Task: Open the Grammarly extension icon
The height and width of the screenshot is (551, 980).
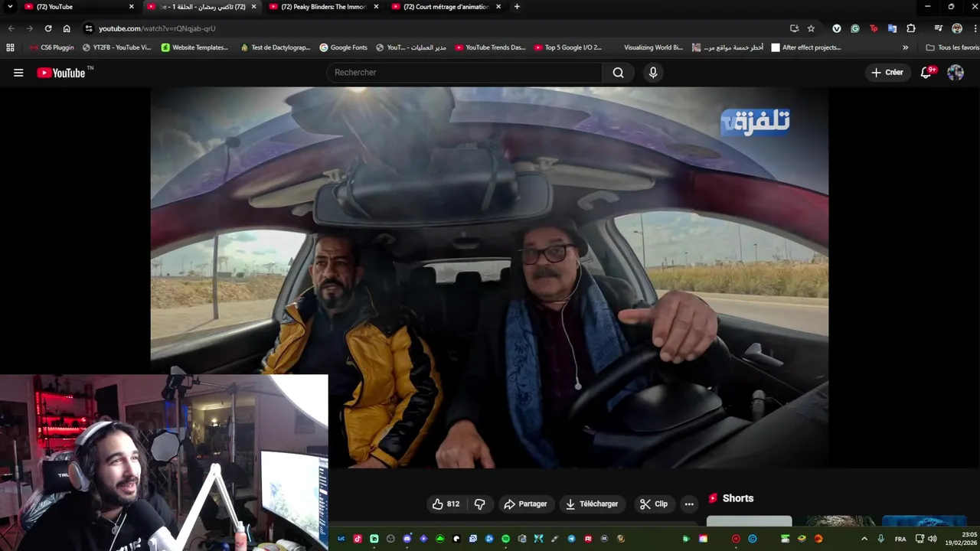Action: tap(855, 28)
